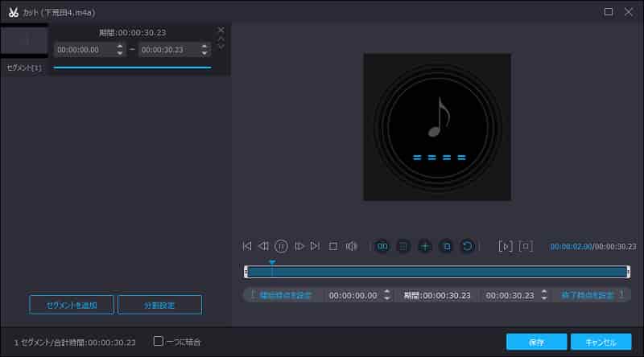Click the plus add-segment icon in toolbar
Viewport: 644px width, 357px height.
coord(425,246)
